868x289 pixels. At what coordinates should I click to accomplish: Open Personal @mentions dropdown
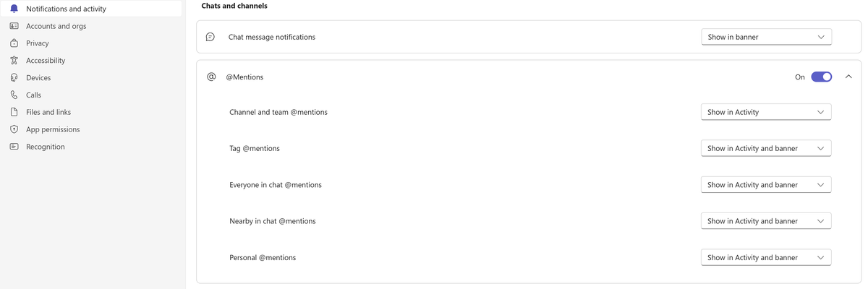tap(766, 257)
